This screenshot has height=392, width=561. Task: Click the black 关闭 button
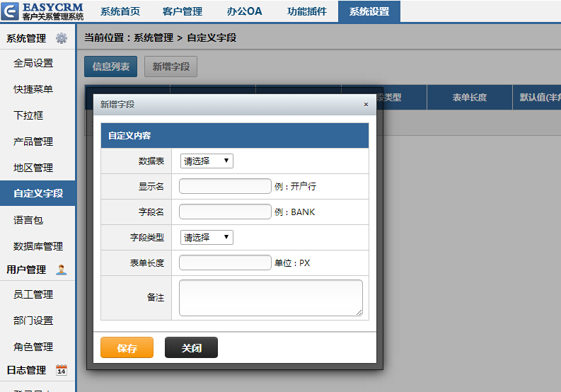tap(192, 347)
